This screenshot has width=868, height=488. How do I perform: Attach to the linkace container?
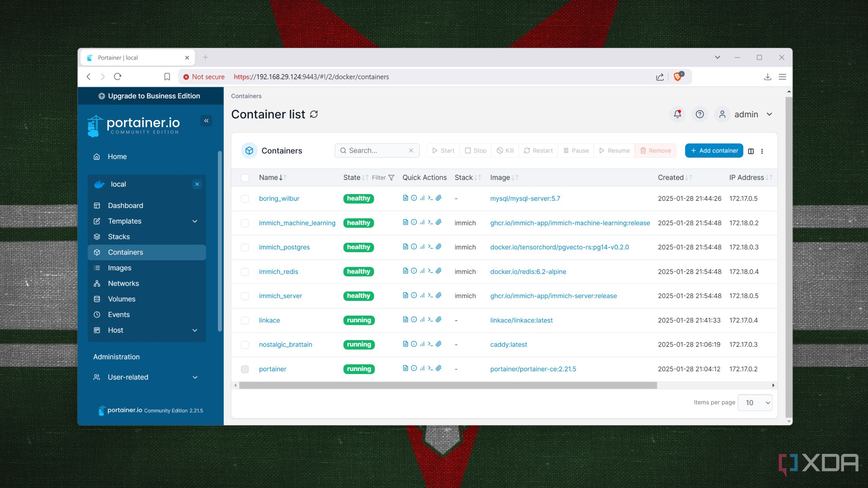tap(439, 320)
